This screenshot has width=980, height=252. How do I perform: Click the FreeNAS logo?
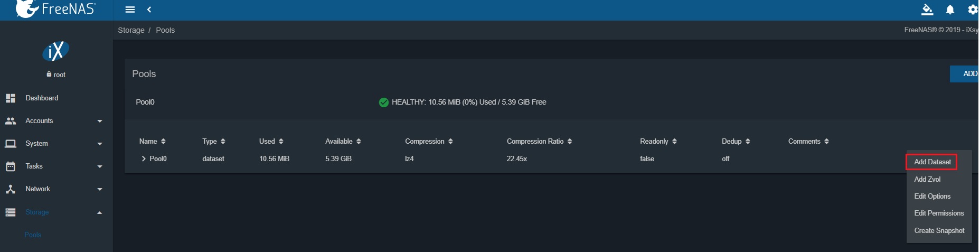[55, 9]
